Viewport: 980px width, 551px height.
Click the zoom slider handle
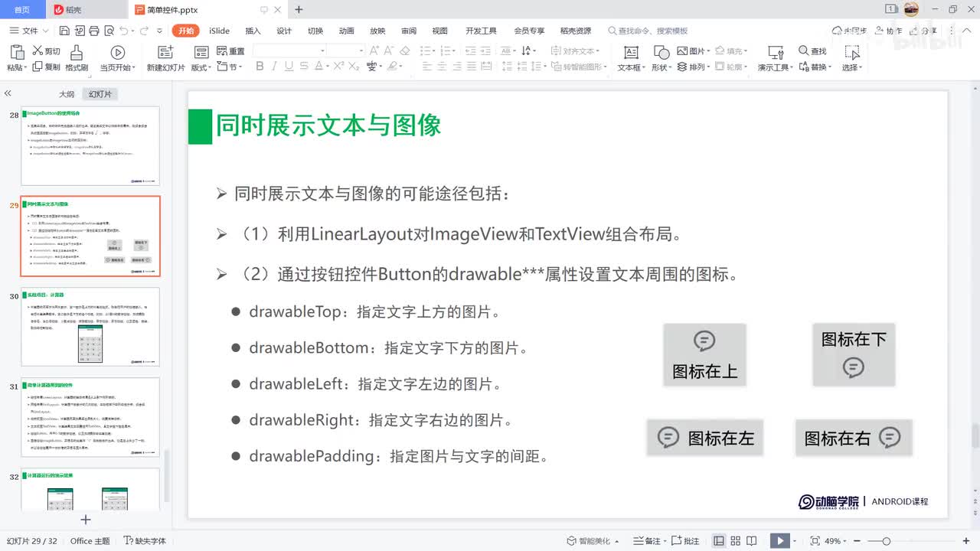coord(886,541)
